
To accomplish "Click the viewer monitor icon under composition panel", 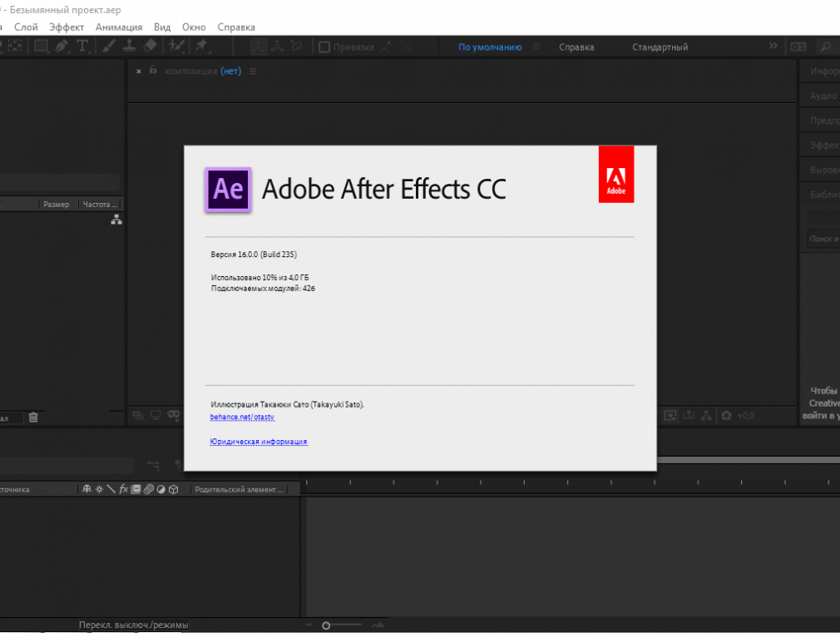I will coord(156,415).
